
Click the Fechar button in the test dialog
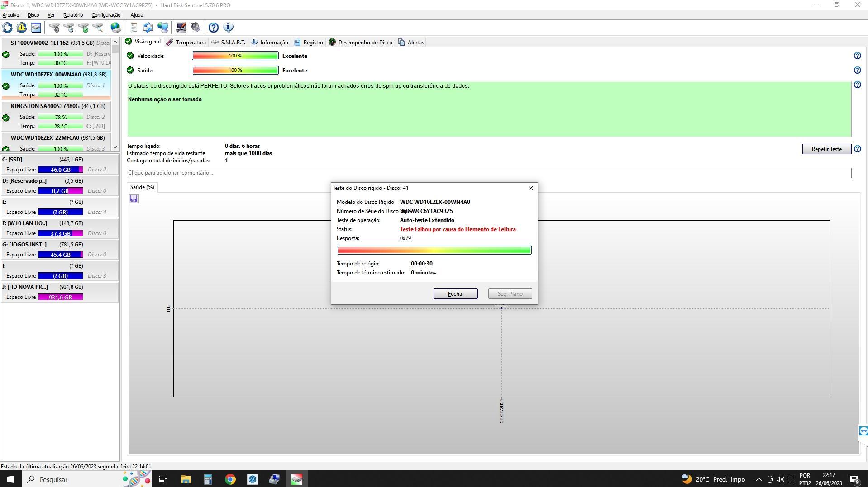456,294
